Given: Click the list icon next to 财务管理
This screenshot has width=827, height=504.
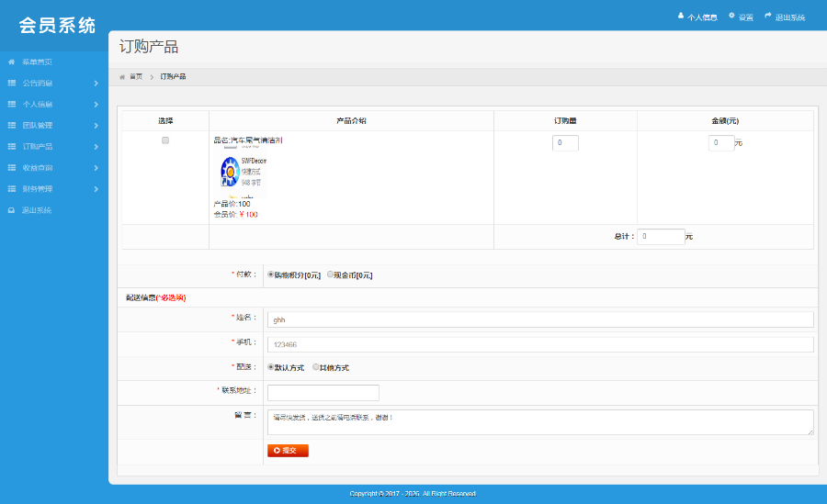Looking at the screenshot, I should pos(11,188).
